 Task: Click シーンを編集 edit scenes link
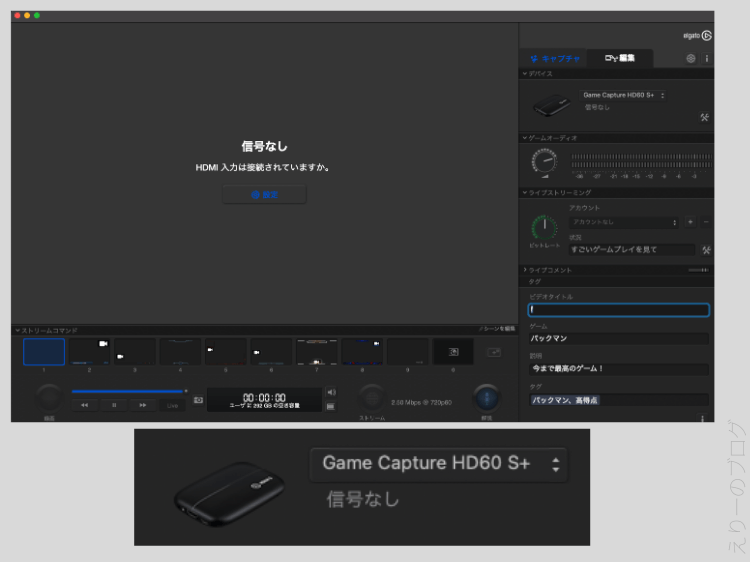point(497,329)
